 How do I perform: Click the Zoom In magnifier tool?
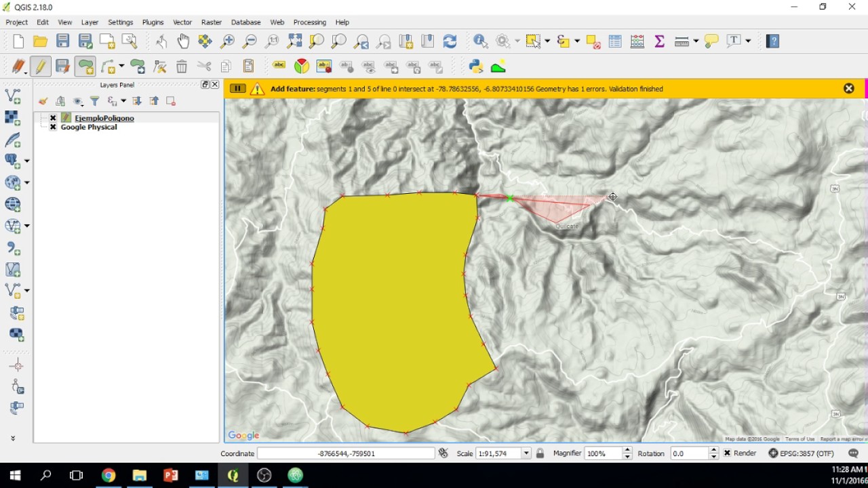pos(227,41)
